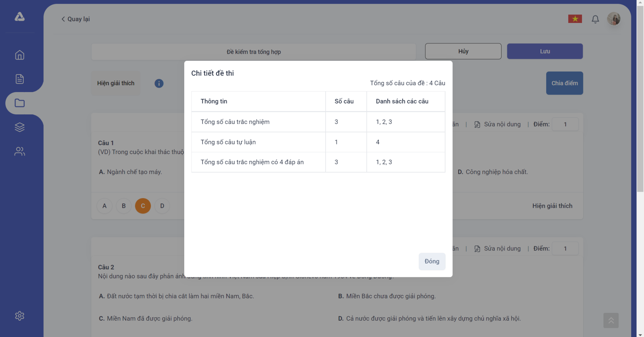Select answer A for Câu 1
The image size is (644, 337).
coord(104,206)
